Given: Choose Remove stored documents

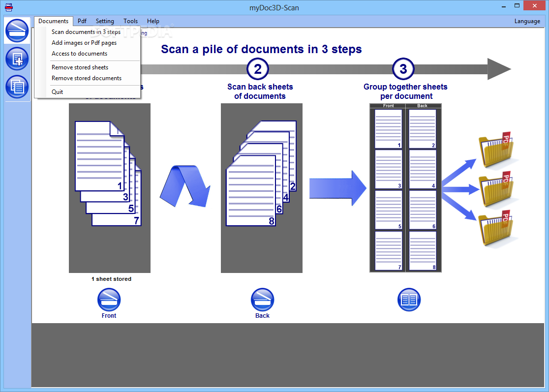Looking at the screenshot, I should [x=87, y=78].
